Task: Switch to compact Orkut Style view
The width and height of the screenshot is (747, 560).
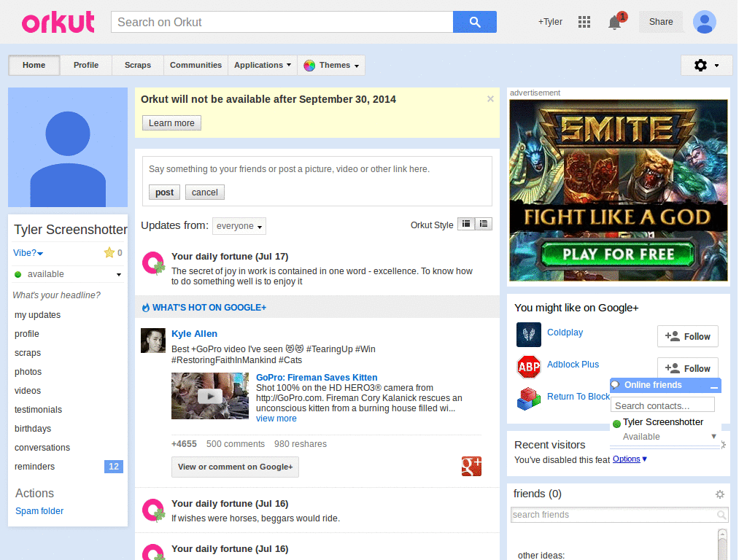Action: point(466,224)
